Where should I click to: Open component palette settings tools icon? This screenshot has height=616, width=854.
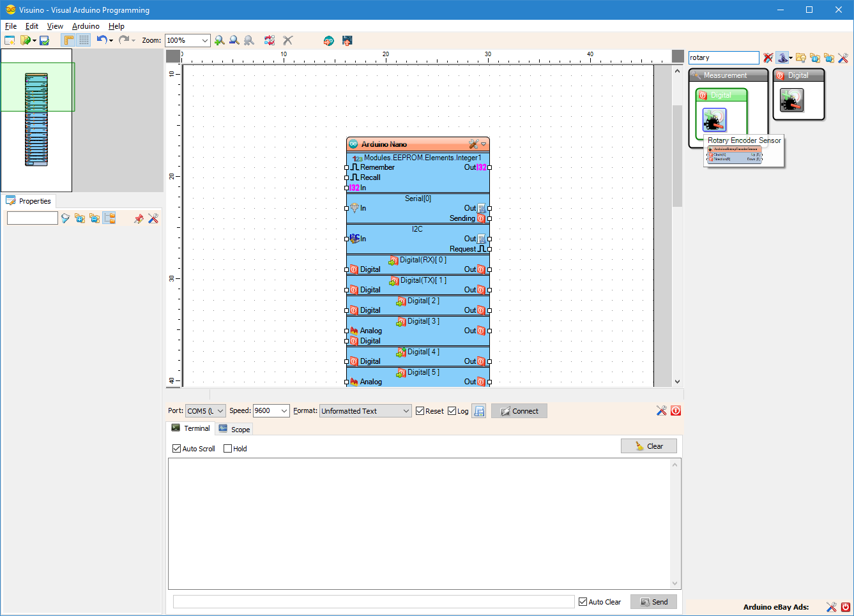coord(843,57)
